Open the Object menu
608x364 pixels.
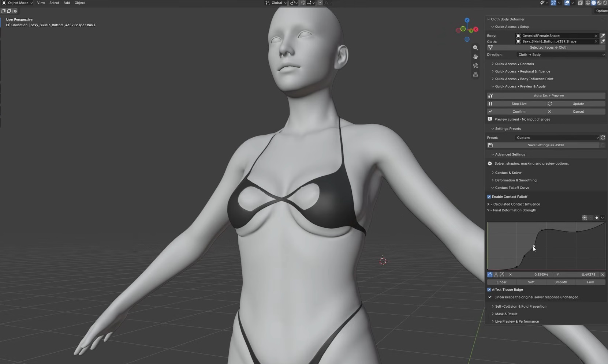79,3
